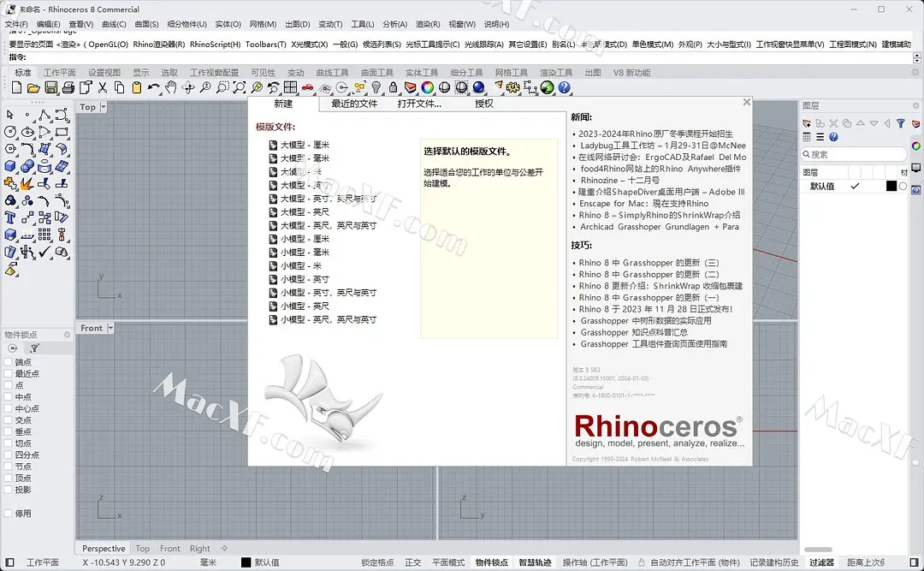The height and width of the screenshot is (571, 924).
Task: Open Options with the gear icon
Action: point(512,88)
